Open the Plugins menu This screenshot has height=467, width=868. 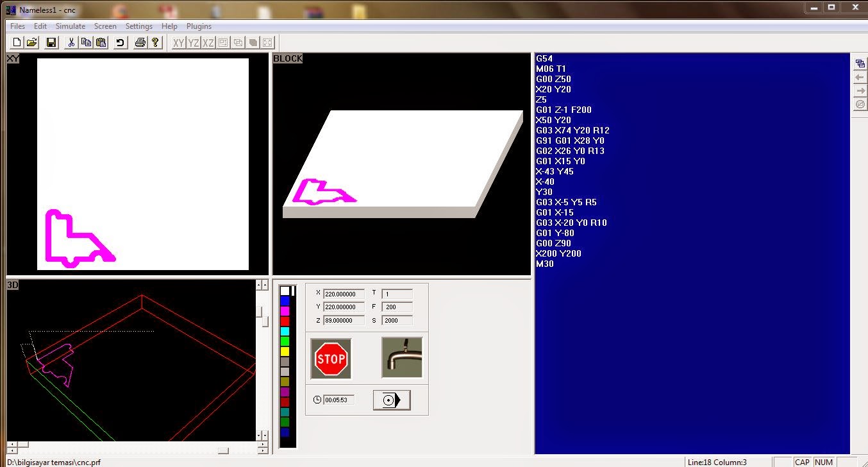(199, 26)
